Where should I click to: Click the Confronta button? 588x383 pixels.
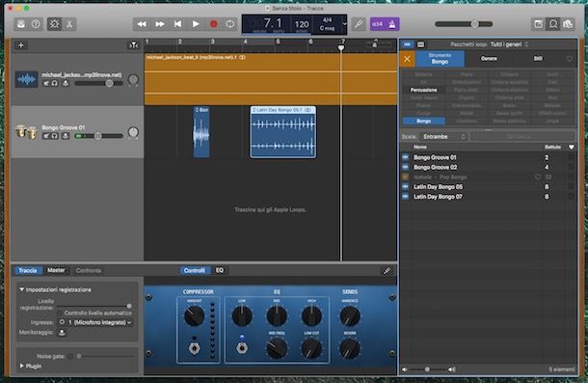click(x=89, y=270)
